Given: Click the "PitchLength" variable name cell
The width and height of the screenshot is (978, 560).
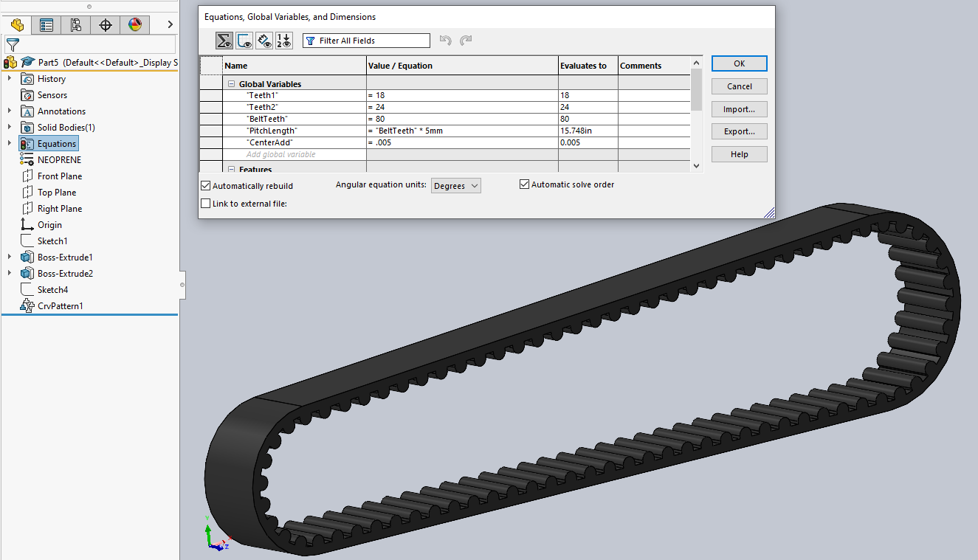Looking at the screenshot, I should [295, 131].
